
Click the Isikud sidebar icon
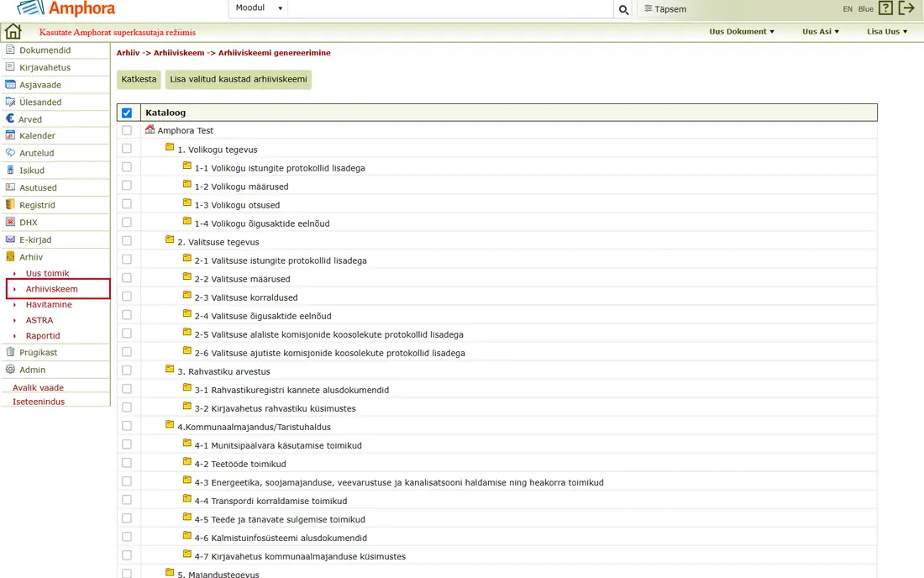[10, 171]
